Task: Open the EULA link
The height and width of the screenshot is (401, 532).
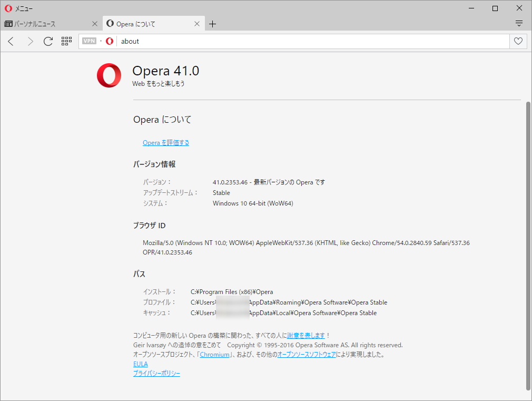Action: [141, 364]
